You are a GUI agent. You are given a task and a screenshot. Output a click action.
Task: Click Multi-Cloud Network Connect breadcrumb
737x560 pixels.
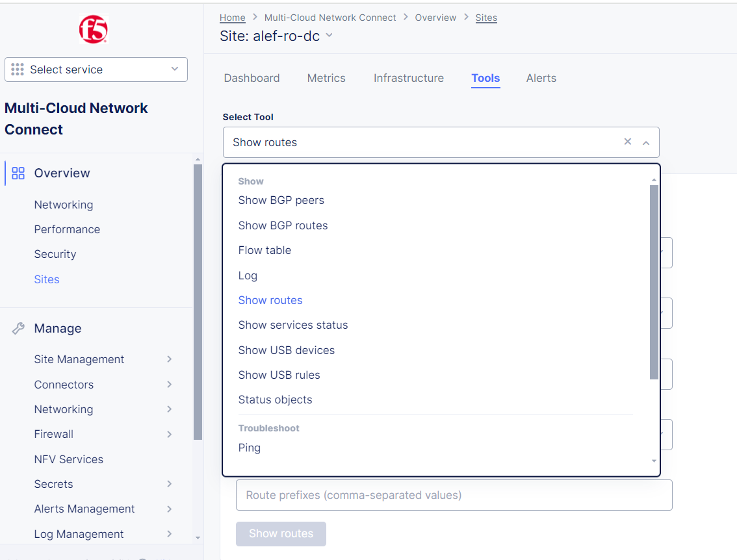330,18
